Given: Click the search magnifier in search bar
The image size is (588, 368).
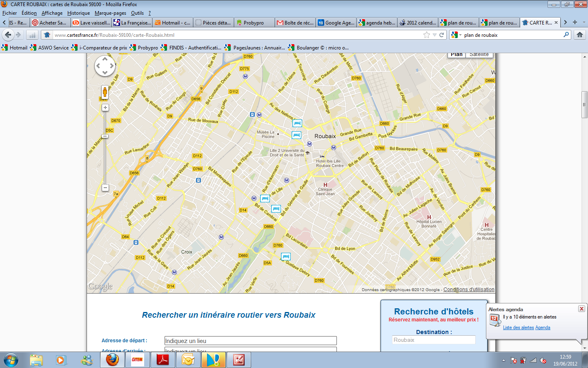Looking at the screenshot, I should [x=566, y=35].
